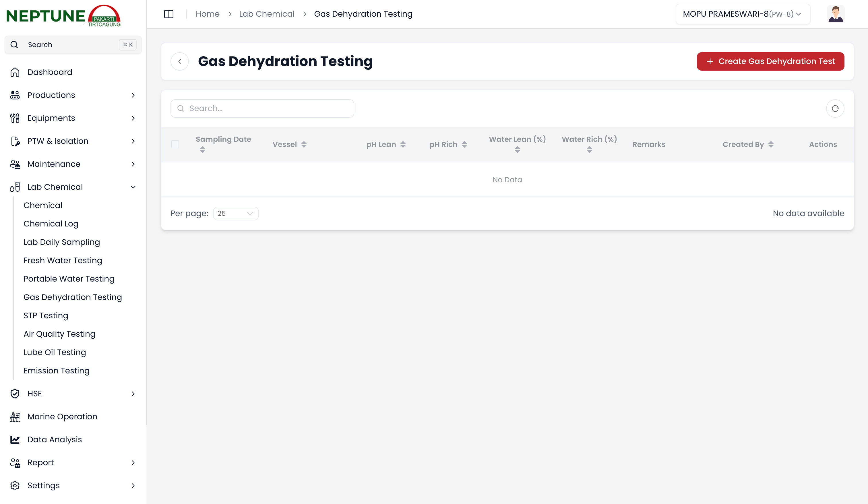Select the HSE shield icon

tap(15, 393)
